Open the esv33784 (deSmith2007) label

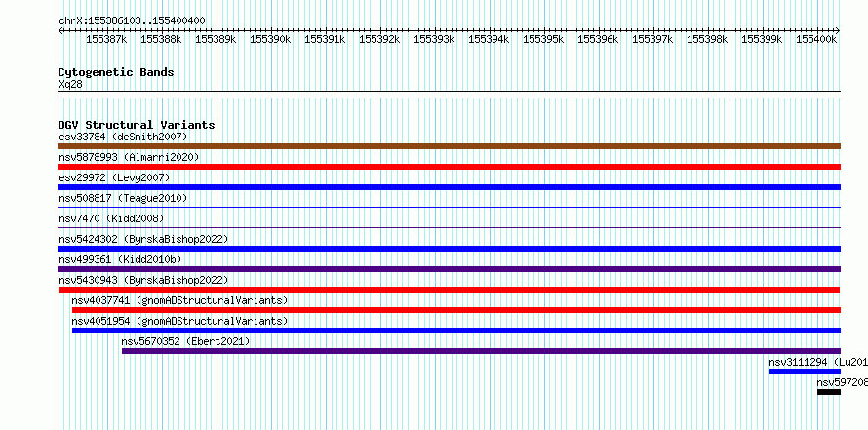124,137
